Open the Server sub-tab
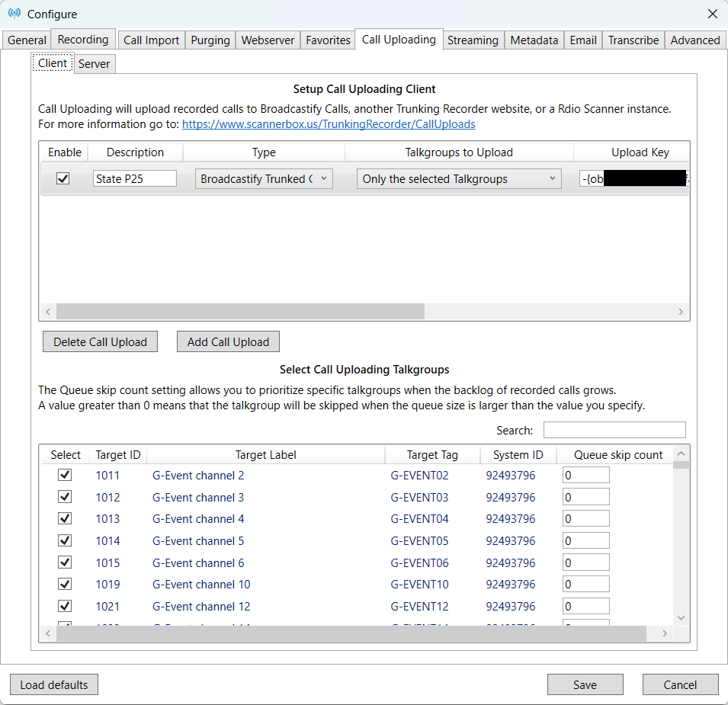728x705 pixels. [x=95, y=64]
